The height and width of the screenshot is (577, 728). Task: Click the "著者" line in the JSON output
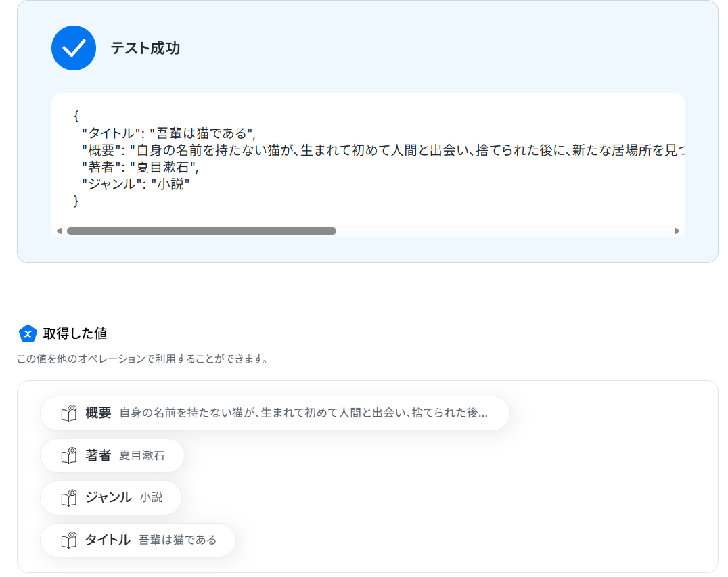tap(140, 167)
